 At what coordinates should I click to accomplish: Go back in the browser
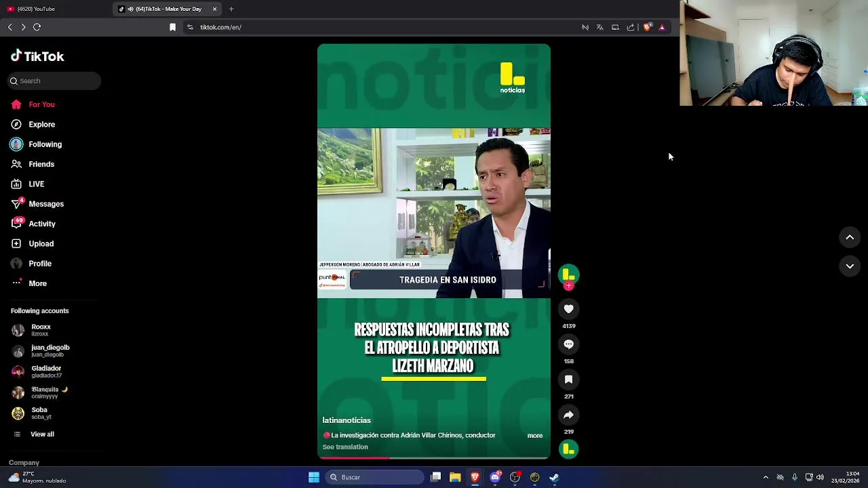(x=10, y=27)
